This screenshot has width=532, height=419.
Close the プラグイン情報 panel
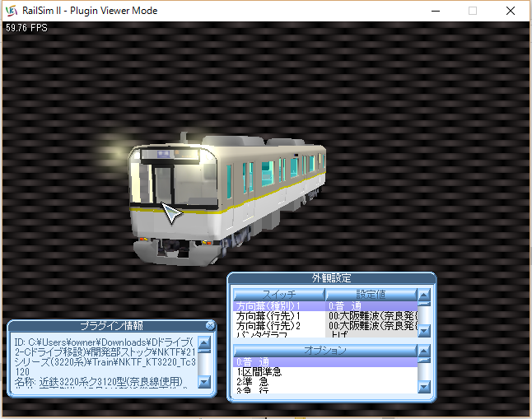click(x=210, y=326)
